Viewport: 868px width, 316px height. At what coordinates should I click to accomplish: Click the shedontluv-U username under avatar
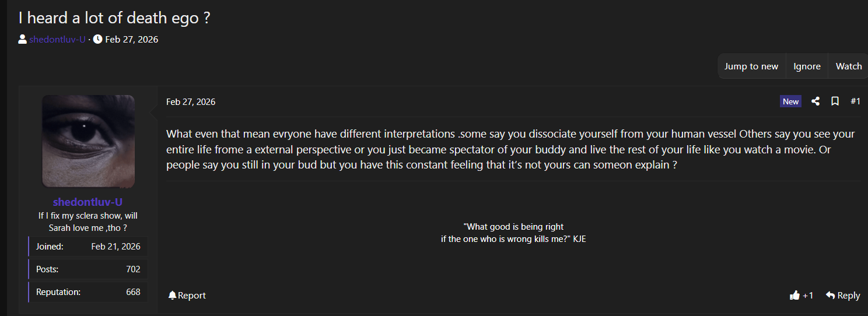point(88,202)
